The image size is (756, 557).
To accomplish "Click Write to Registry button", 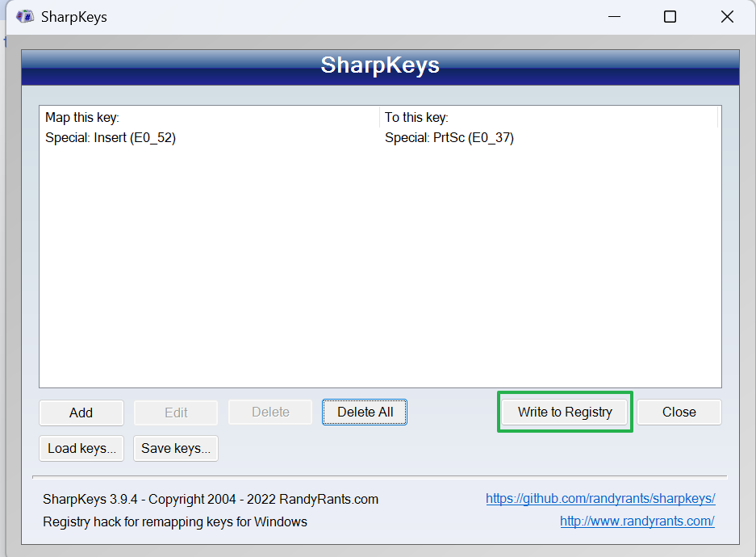I will [565, 413].
